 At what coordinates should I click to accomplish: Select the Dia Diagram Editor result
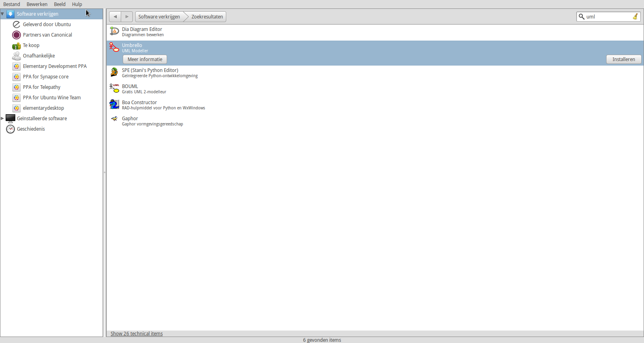click(375, 32)
